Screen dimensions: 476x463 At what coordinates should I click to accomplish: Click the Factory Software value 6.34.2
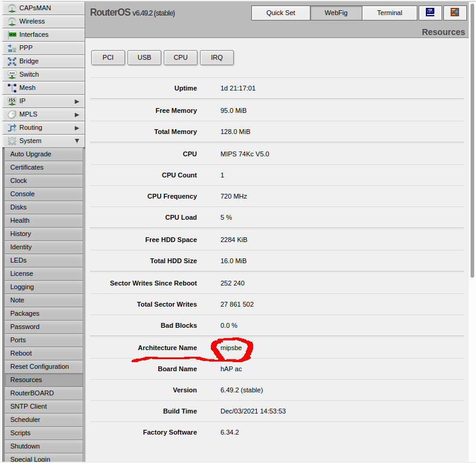tap(230, 432)
